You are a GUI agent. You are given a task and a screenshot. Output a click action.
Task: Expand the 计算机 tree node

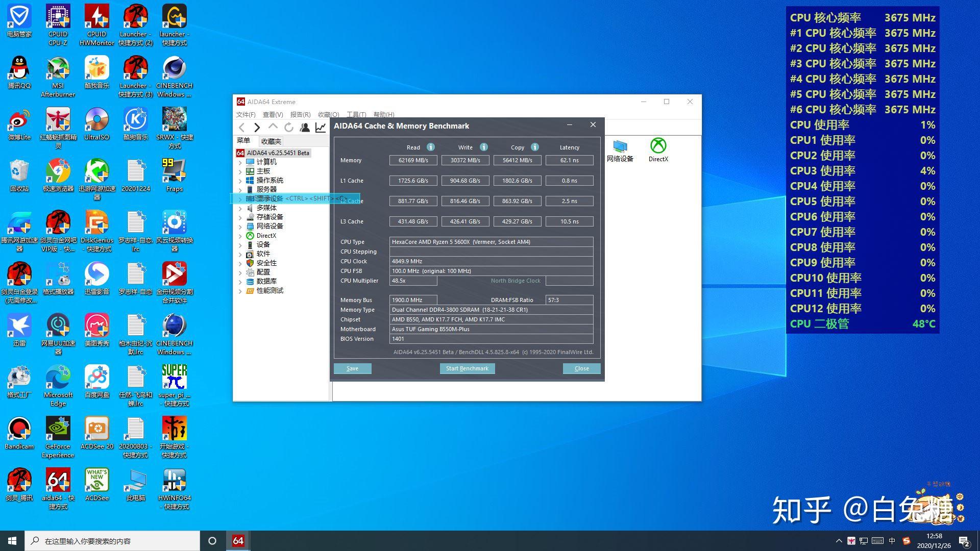click(x=240, y=162)
